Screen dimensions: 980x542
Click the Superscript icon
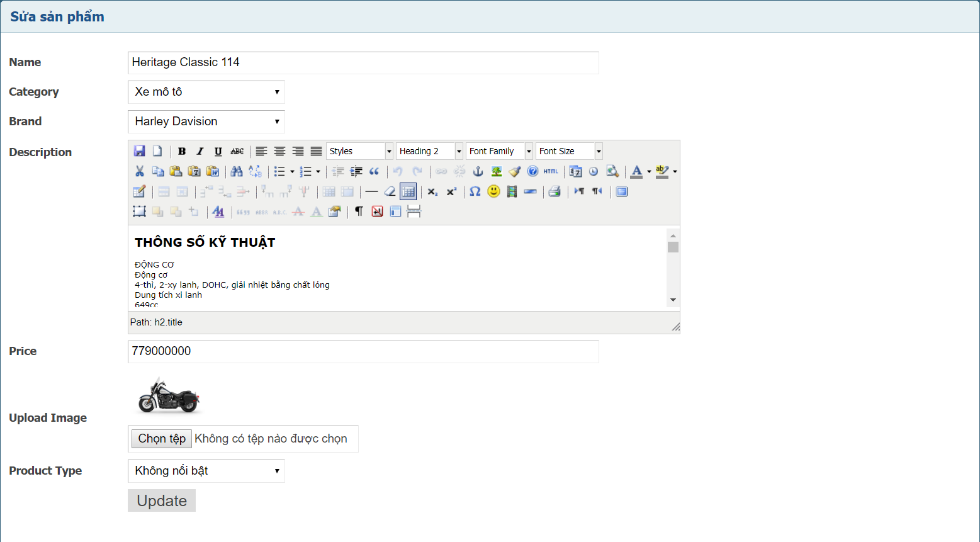pyautogui.click(x=451, y=191)
